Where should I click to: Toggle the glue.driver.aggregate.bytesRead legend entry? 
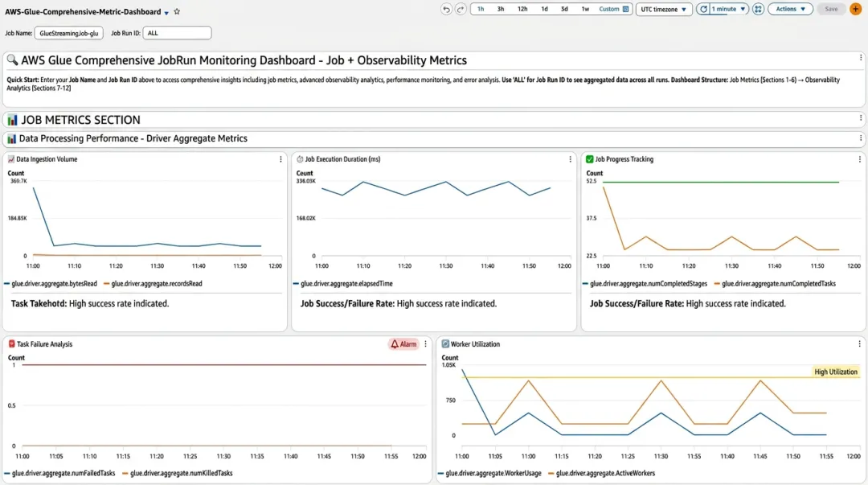(51, 284)
